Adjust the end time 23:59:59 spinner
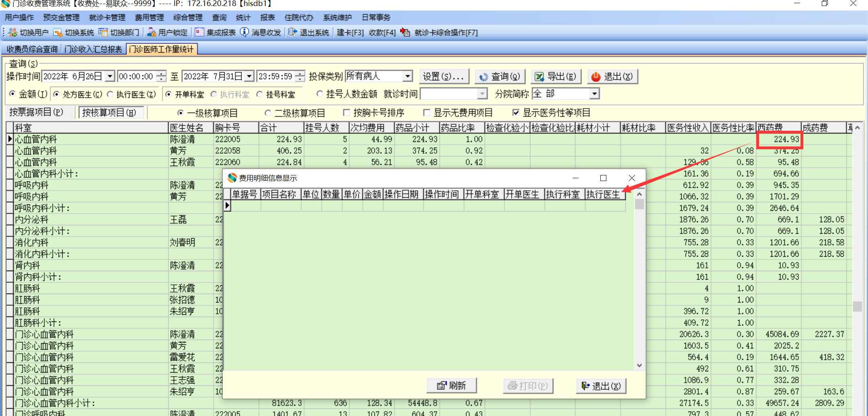Viewport: 868px width, 416px height. point(300,76)
